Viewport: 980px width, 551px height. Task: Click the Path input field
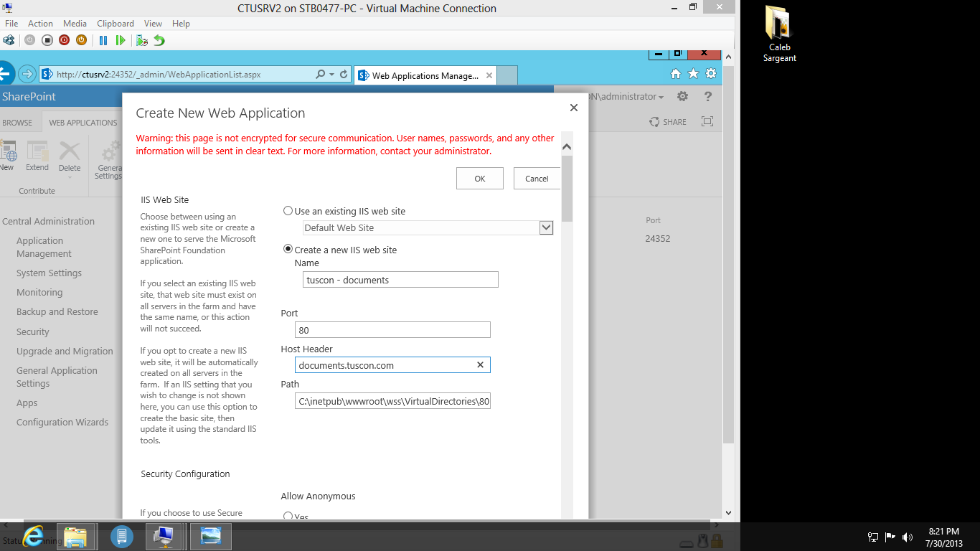tap(392, 401)
